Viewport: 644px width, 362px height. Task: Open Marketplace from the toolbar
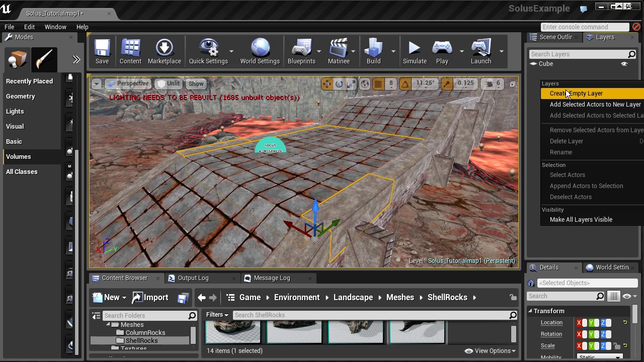tap(165, 52)
